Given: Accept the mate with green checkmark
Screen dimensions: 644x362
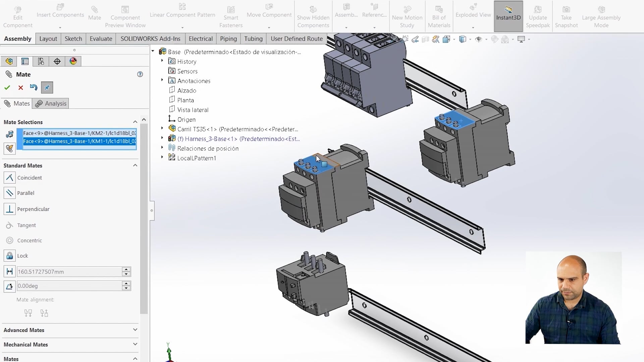Looking at the screenshot, I should [7, 87].
